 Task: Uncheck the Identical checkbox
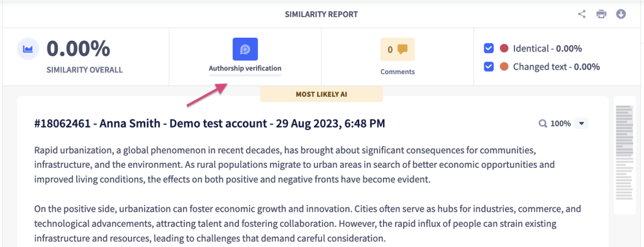pyautogui.click(x=489, y=48)
